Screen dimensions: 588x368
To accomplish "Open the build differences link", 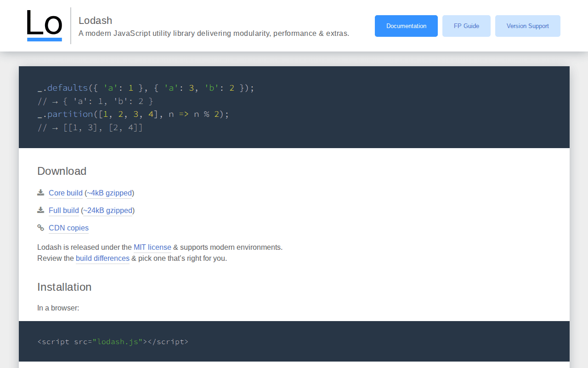I will coord(102,259).
